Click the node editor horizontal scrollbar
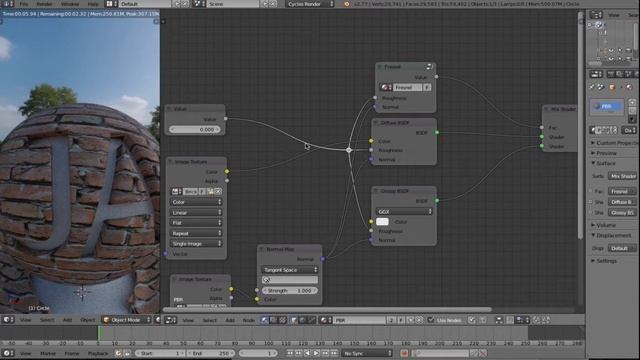The height and width of the screenshot is (360, 640). 327,309
